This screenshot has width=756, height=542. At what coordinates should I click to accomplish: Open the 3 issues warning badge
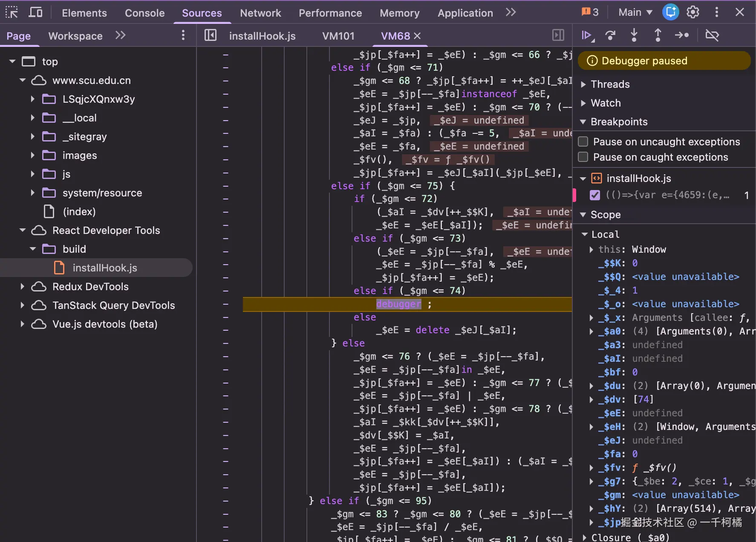point(590,12)
